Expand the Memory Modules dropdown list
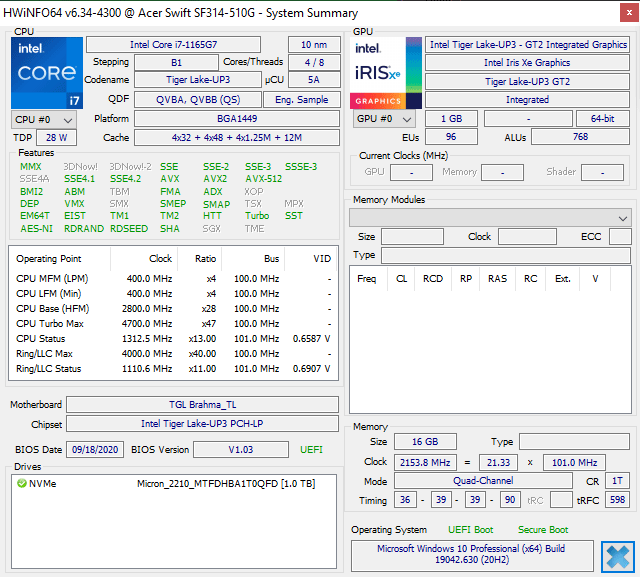 490,217
